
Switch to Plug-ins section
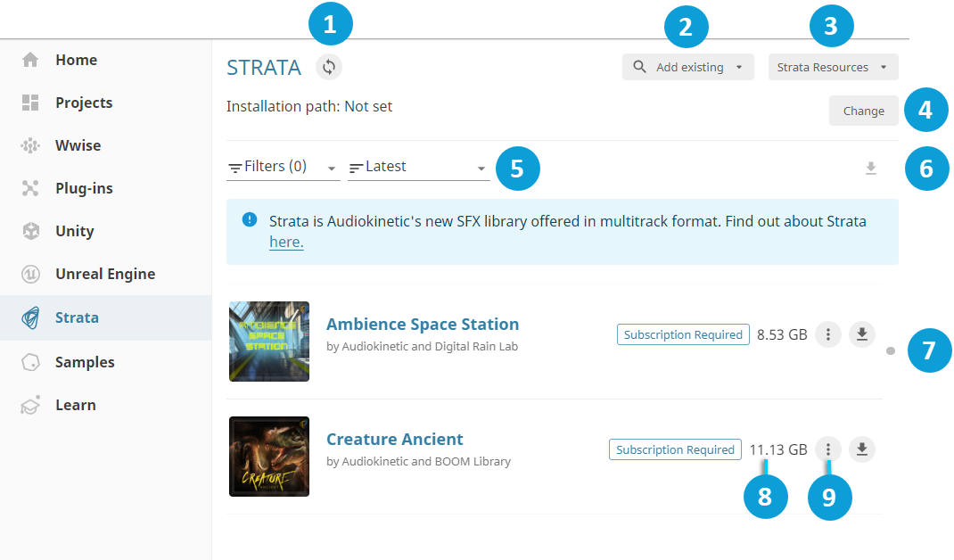[x=84, y=188]
